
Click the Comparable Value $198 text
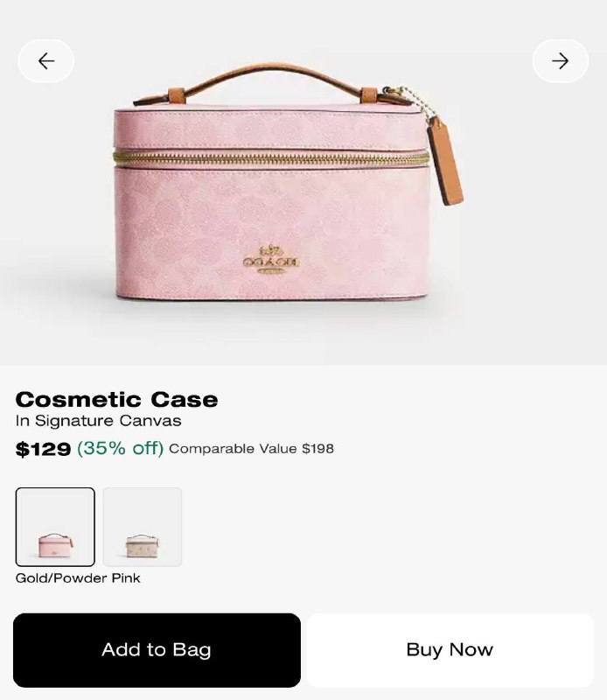[251, 449]
